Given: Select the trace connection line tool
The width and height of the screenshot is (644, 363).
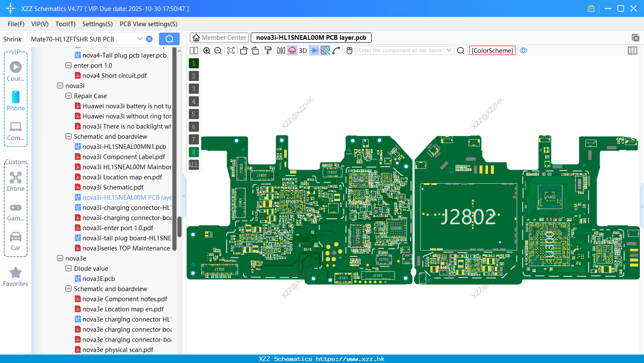Looking at the screenshot, I should pos(337,50).
